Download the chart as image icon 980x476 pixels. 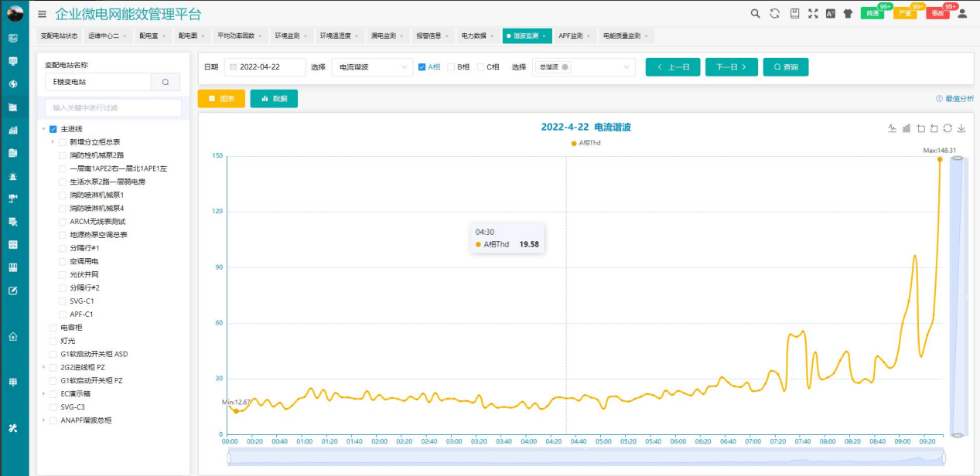(x=961, y=128)
